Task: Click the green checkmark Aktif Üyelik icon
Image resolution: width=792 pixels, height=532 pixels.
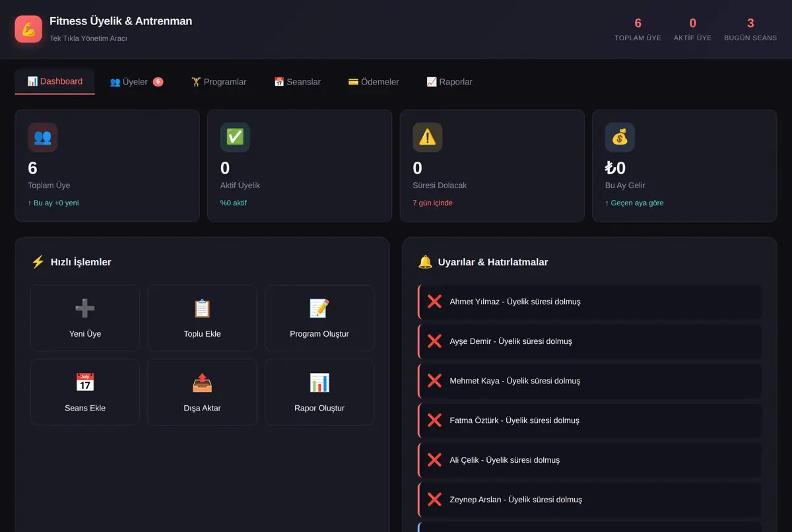Action: click(x=235, y=137)
